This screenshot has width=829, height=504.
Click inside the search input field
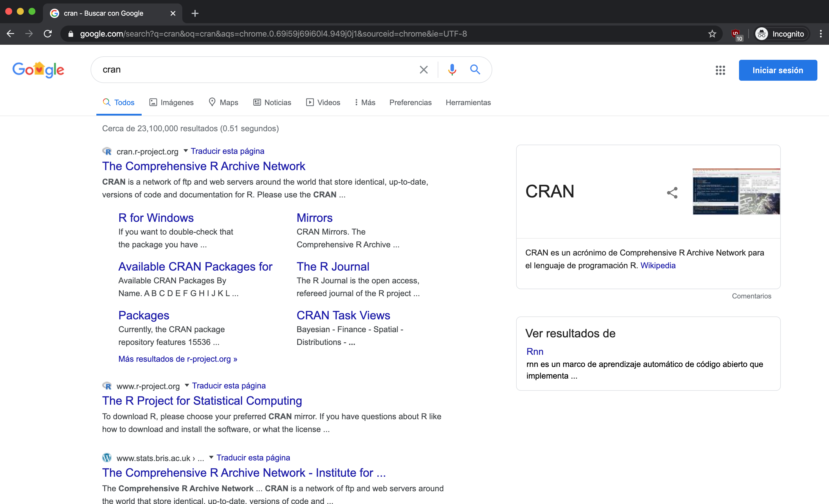(x=235, y=70)
